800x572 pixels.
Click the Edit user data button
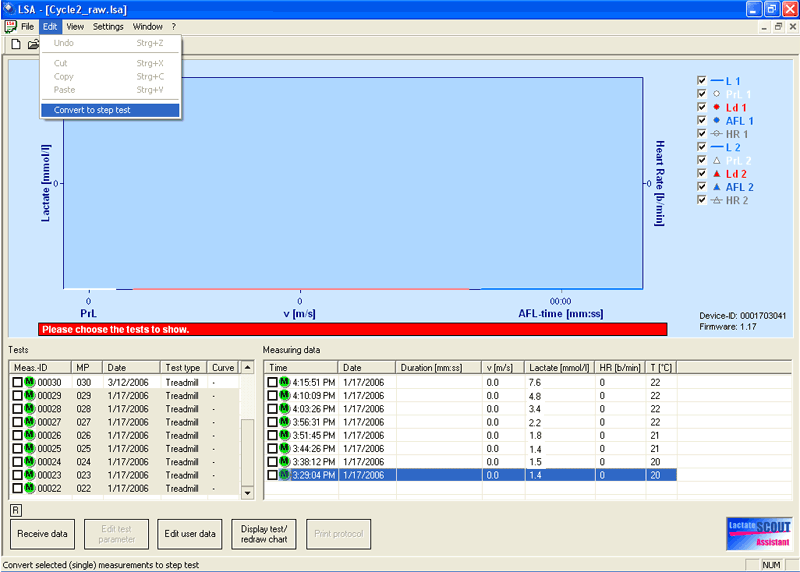pyautogui.click(x=190, y=534)
